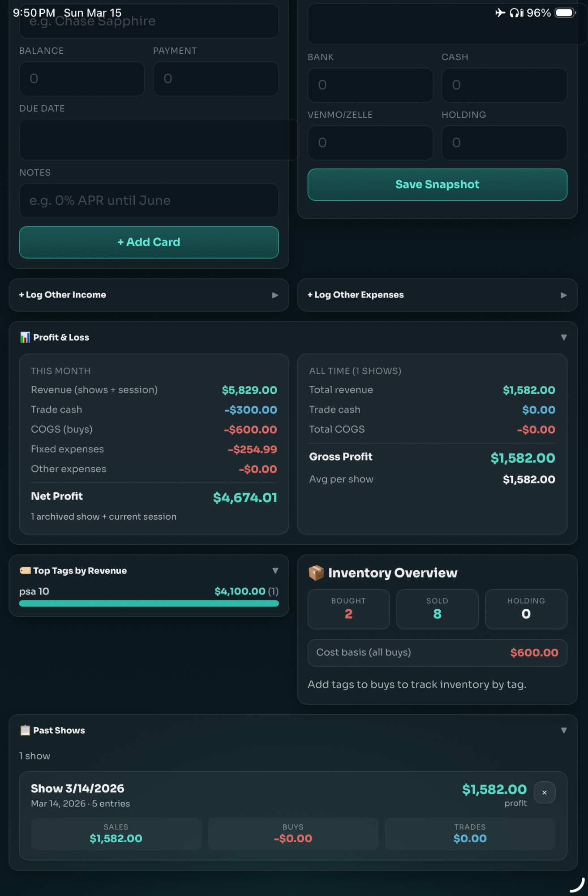This screenshot has height=896, width=588.
Task: Tap the battery indicator icon
Action: click(565, 13)
